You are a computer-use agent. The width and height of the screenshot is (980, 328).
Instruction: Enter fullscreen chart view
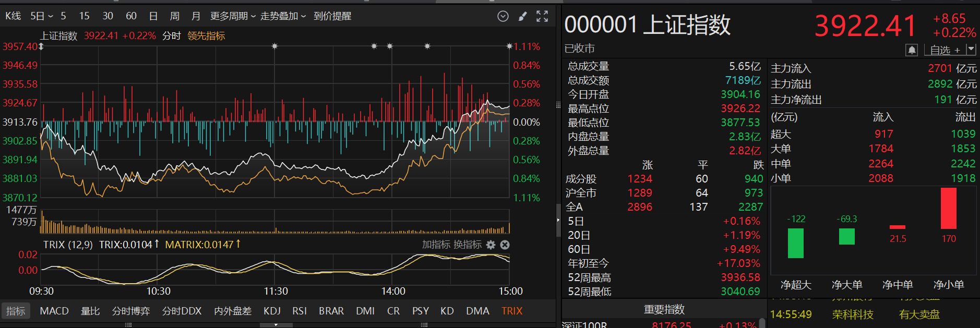[x=542, y=16]
